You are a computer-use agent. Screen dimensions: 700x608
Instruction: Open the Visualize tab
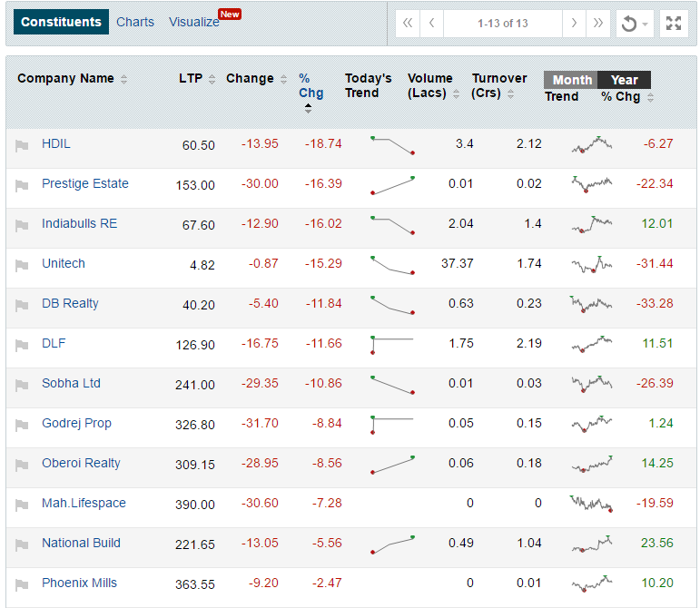(194, 22)
